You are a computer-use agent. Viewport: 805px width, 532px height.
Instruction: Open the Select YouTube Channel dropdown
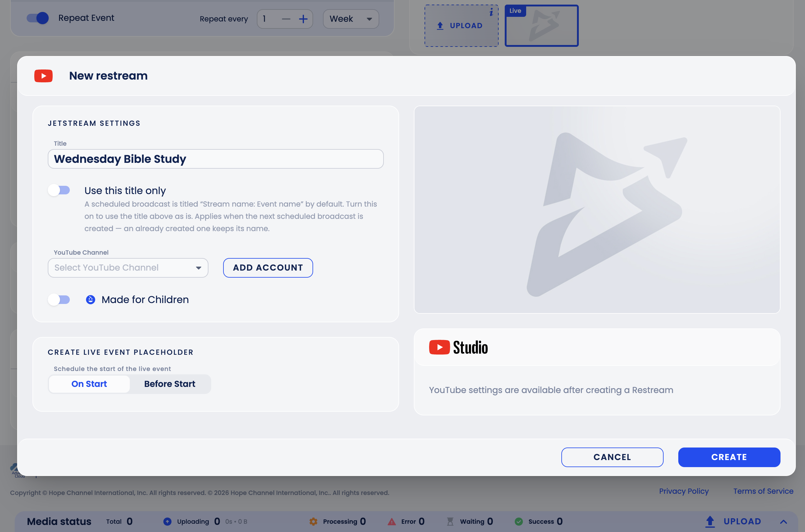click(x=128, y=268)
